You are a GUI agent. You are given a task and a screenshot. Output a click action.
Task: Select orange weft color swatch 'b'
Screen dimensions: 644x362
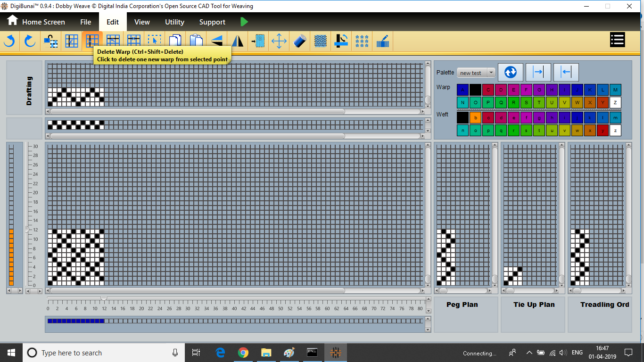tap(475, 117)
